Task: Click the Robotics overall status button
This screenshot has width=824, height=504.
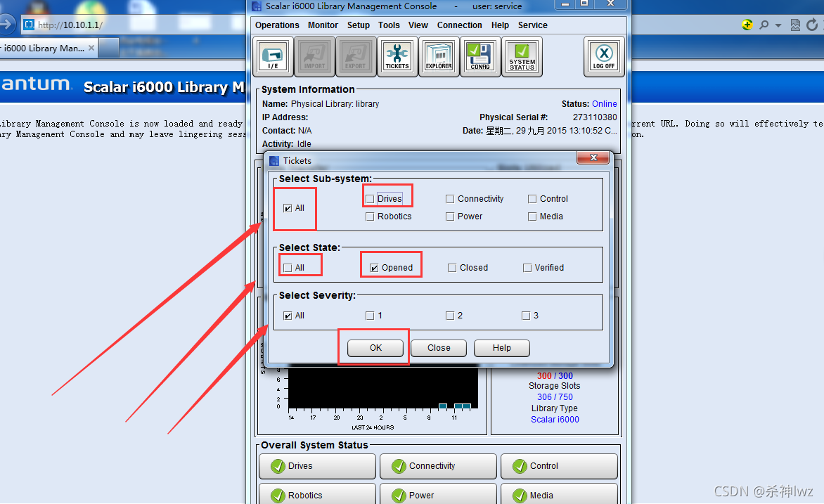Action: pos(317,495)
